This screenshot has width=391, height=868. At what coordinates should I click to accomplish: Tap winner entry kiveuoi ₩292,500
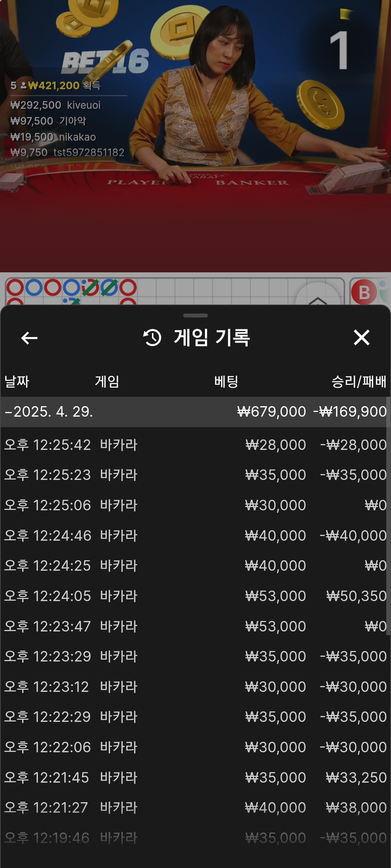click(x=55, y=105)
